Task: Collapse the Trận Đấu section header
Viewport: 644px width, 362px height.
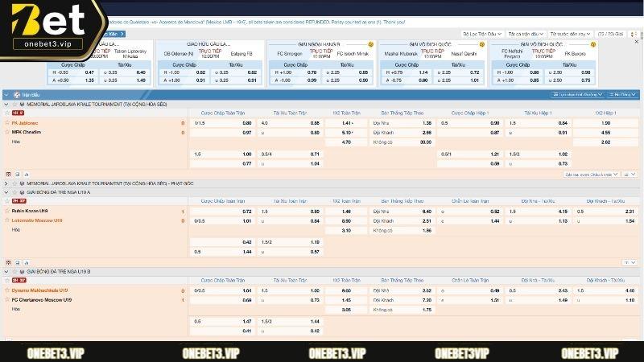Action: click(6, 95)
